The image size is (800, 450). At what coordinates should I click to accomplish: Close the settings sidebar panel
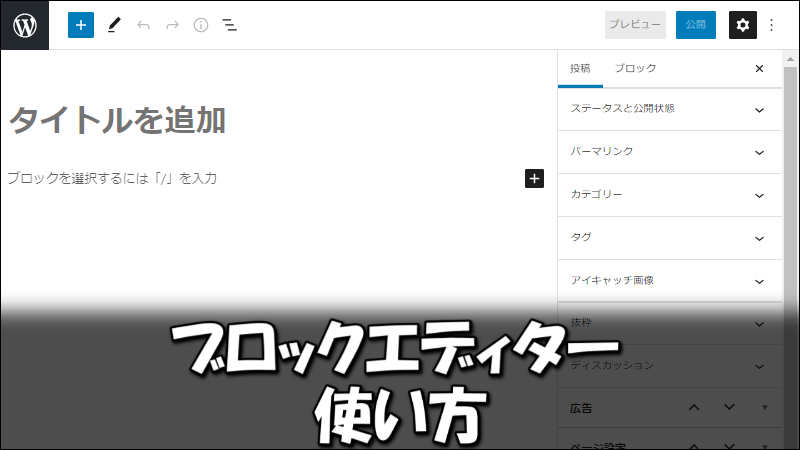[x=759, y=69]
